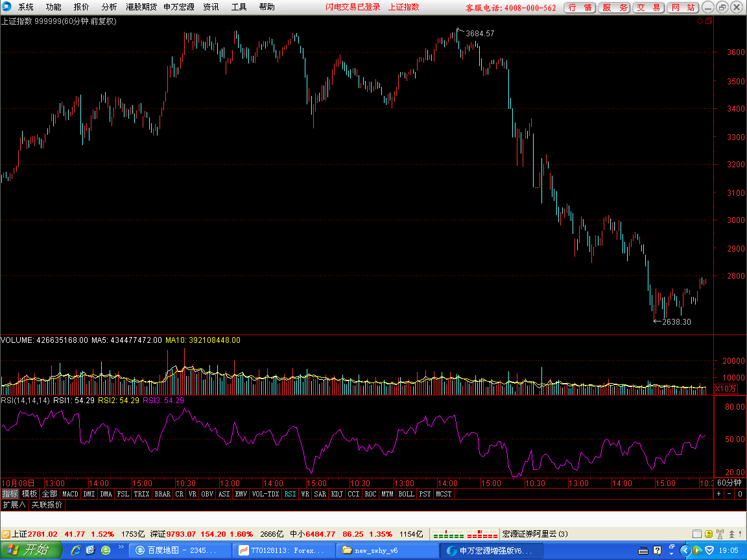Switch indicator to ASI
Image resolution: width=747 pixels, height=560 pixels.
pos(224,494)
